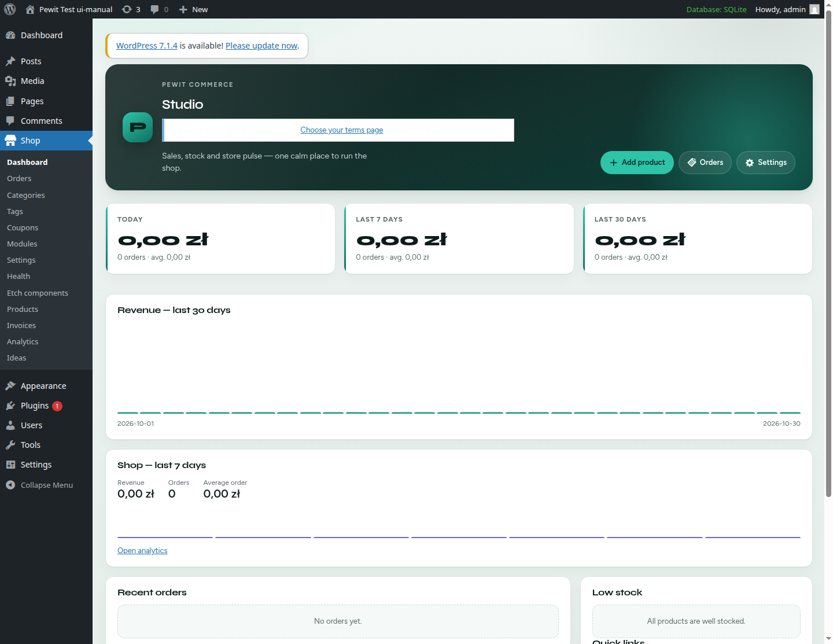Viewport: 833px width, 644px height.
Task: Open the Modules submenu item
Action: click(22, 244)
